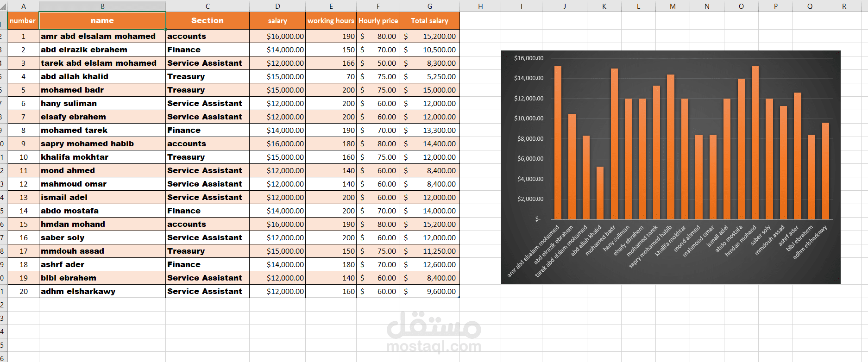Image resolution: width=868 pixels, height=362 pixels.
Task: Click the shortest orange bar in the chart
Action: tap(600, 193)
